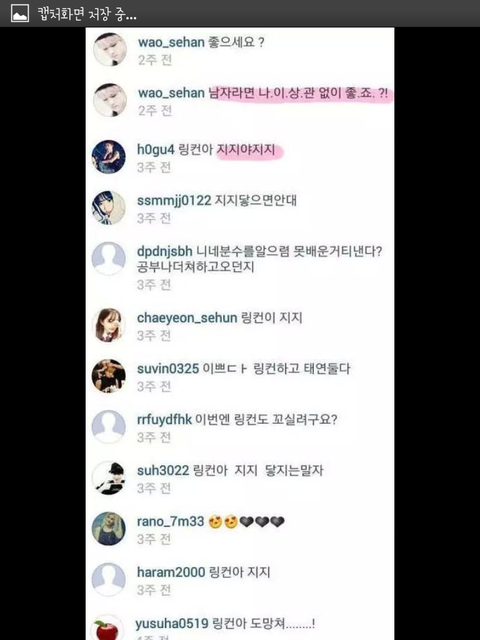Open the h0gu4 username link

(x=156, y=150)
